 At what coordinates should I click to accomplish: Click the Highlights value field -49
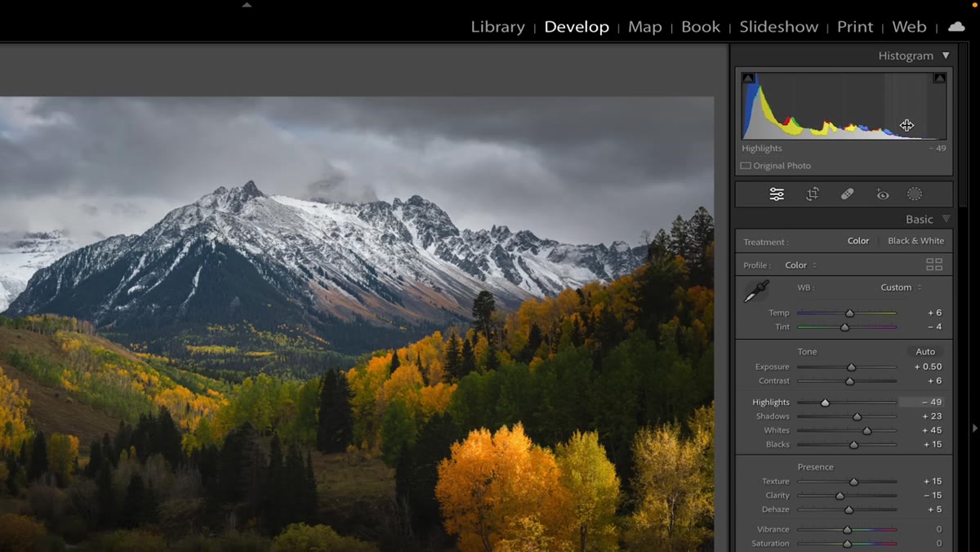(923, 402)
